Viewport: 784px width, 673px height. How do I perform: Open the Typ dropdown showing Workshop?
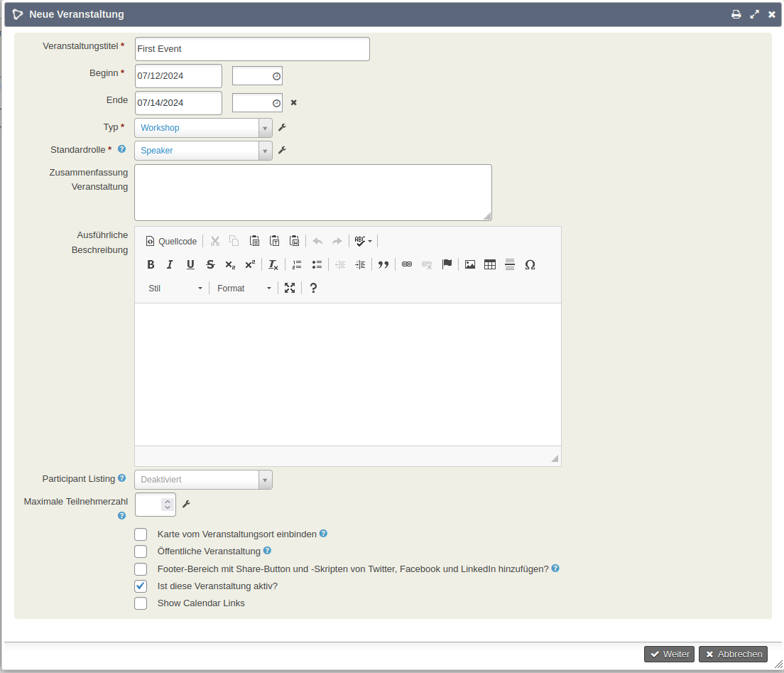[203, 128]
